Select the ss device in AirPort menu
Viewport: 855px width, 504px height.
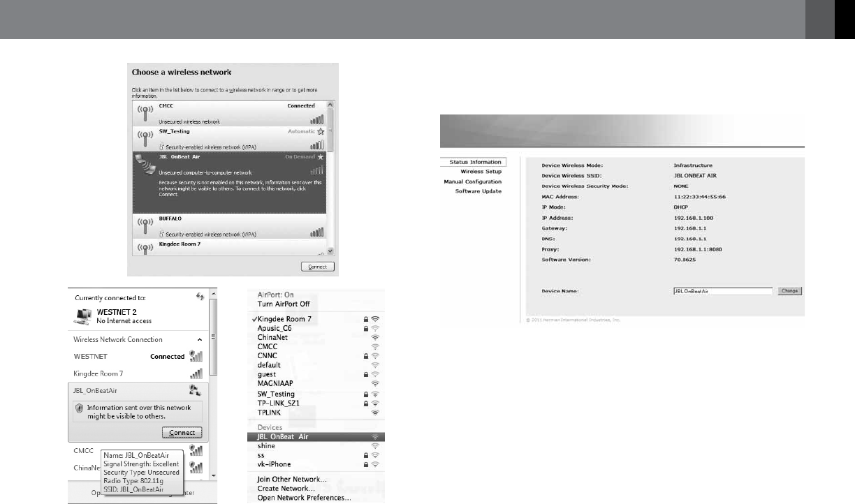click(x=316, y=455)
